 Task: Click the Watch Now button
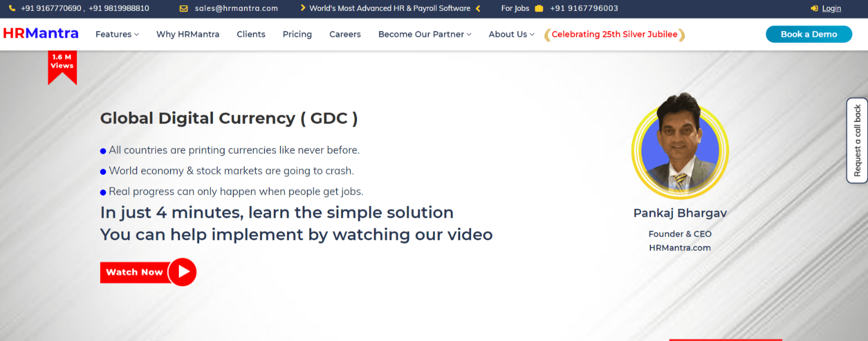[148, 272]
